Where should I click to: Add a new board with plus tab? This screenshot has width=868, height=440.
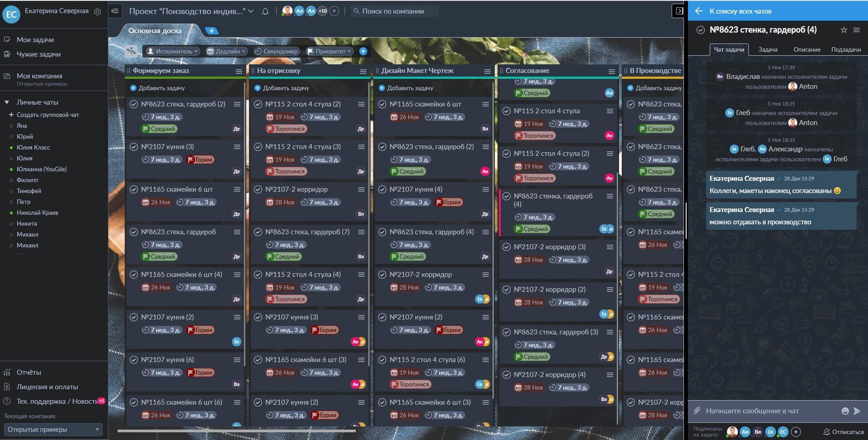coord(211,31)
